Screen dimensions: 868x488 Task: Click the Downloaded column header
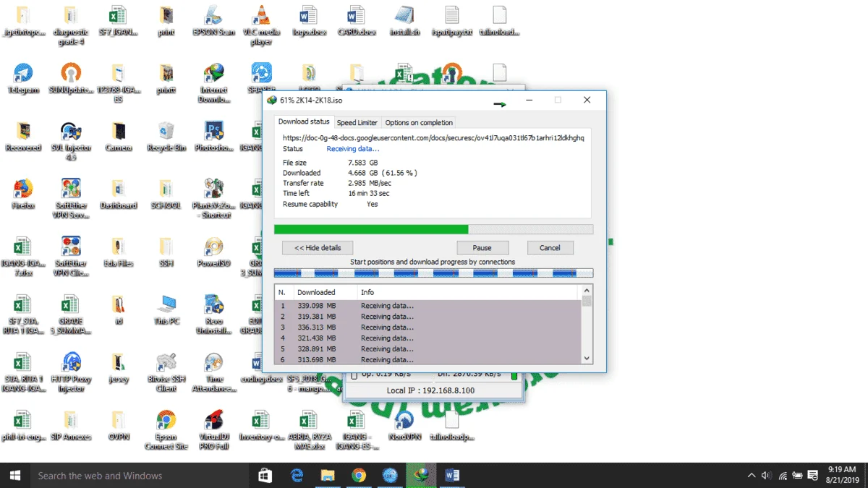(325, 292)
